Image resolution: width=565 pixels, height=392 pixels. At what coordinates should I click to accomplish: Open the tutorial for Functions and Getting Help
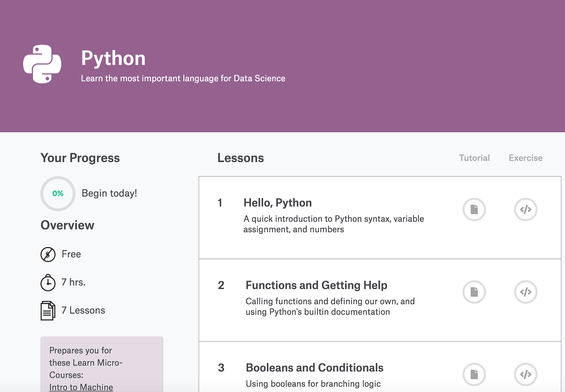[x=474, y=292]
